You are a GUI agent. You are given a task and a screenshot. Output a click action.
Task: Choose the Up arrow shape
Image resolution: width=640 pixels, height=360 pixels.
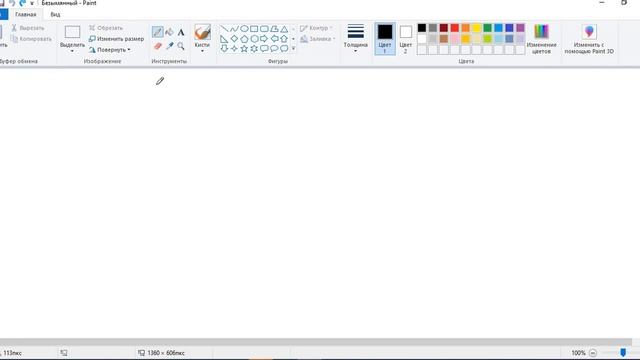284,39
